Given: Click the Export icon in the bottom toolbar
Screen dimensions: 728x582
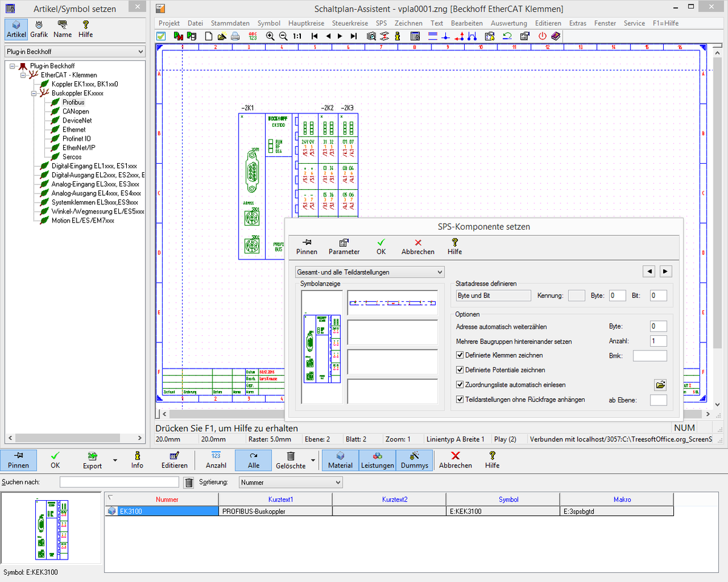Looking at the screenshot, I should (92, 460).
